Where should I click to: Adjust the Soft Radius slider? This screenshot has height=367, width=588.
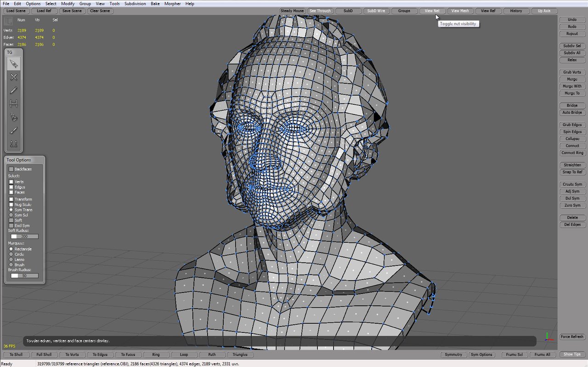coord(25,236)
